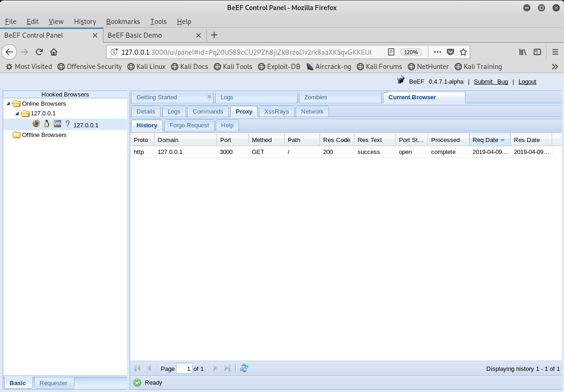Click the Firefox icon of the hooked browser
Screen dimensions: 564x392
pos(36,124)
